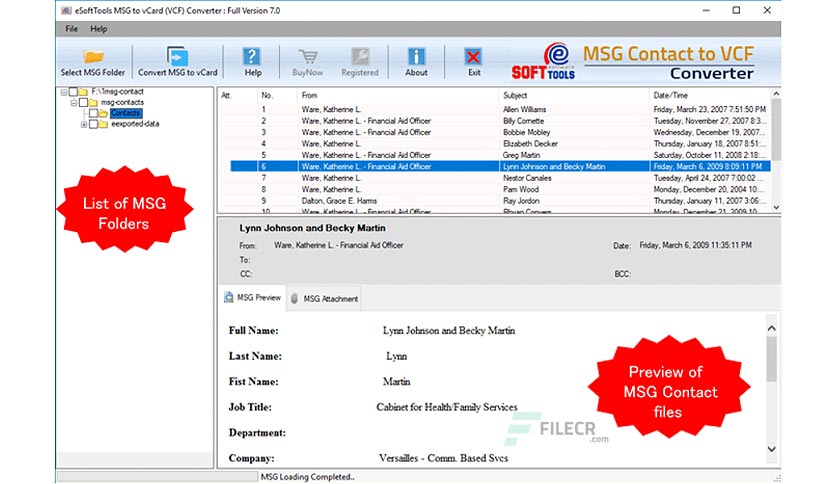
Task: Click the status bar progress area
Action: pos(157,477)
